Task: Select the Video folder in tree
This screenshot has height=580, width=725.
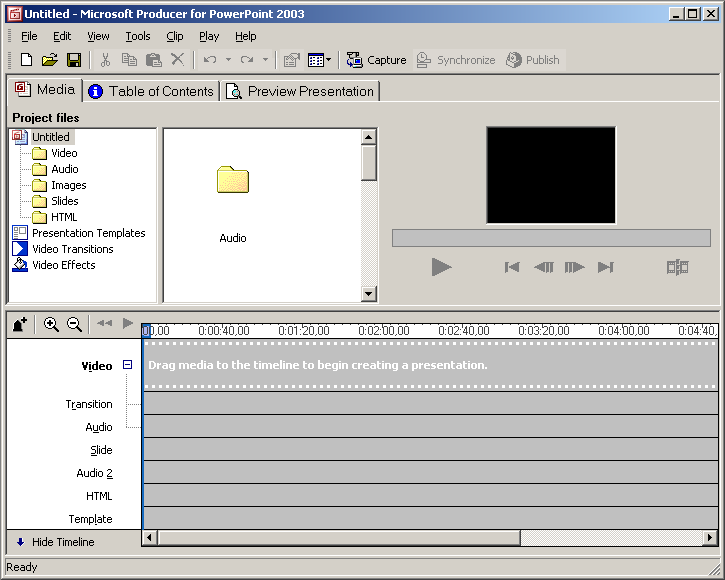Action: point(64,153)
